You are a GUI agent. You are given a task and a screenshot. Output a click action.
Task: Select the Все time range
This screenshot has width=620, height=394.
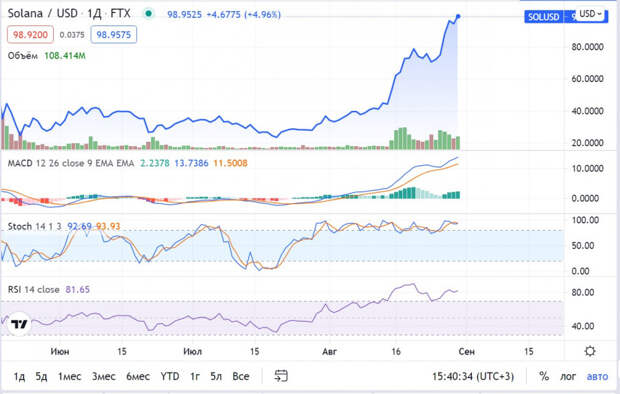pos(240,376)
